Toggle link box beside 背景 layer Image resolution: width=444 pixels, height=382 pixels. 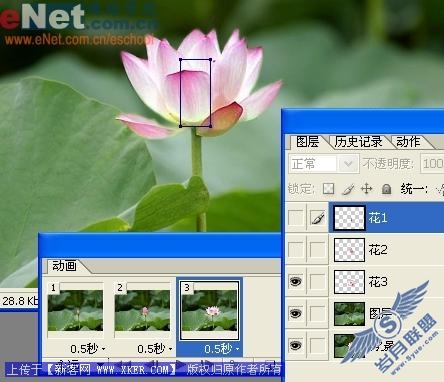[318, 345]
